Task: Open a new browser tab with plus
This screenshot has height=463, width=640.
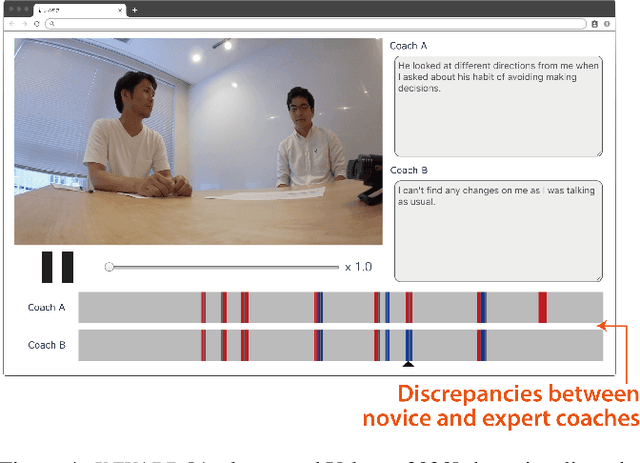Action: click(x=135, y=10)
